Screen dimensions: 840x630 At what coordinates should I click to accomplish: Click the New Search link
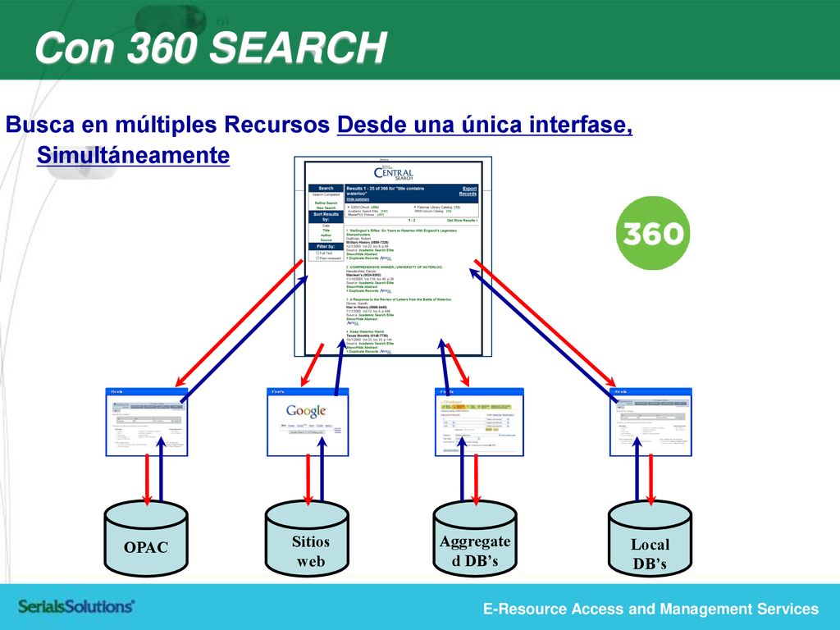pos(326,208)
